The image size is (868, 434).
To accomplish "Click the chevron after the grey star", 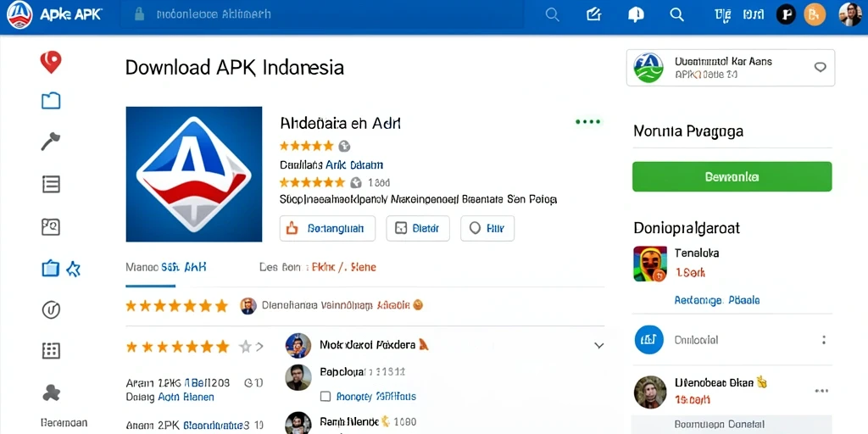I will tap(259, 347).
